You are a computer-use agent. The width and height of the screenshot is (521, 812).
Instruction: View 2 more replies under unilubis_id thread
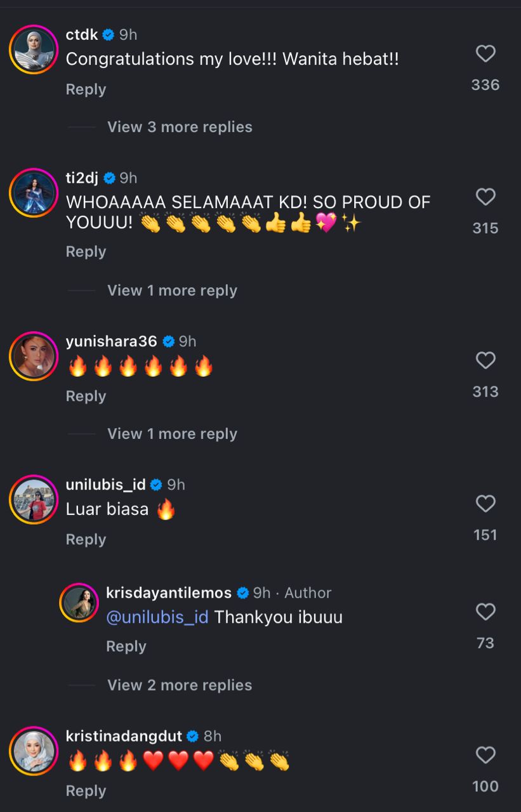pos(180,685)
